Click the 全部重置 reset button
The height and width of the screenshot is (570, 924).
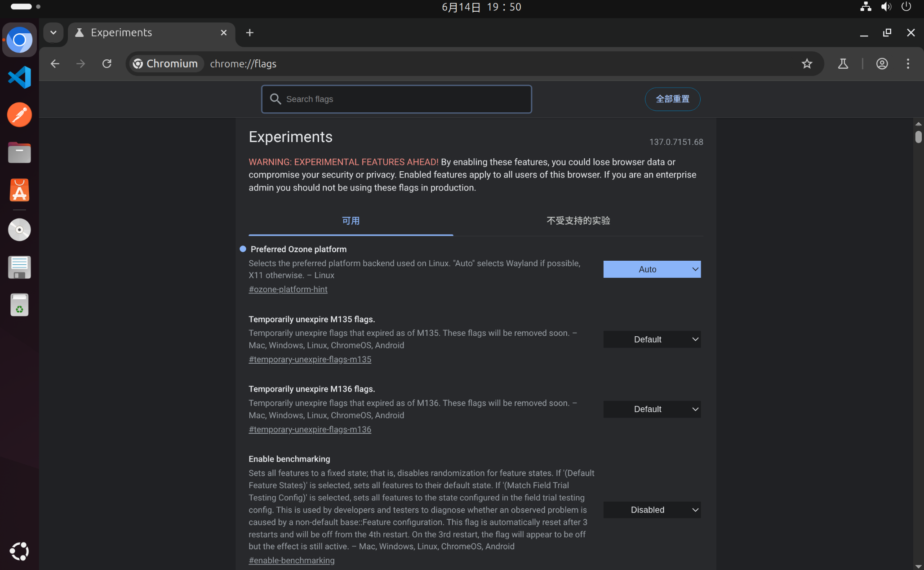coord(672,99)
